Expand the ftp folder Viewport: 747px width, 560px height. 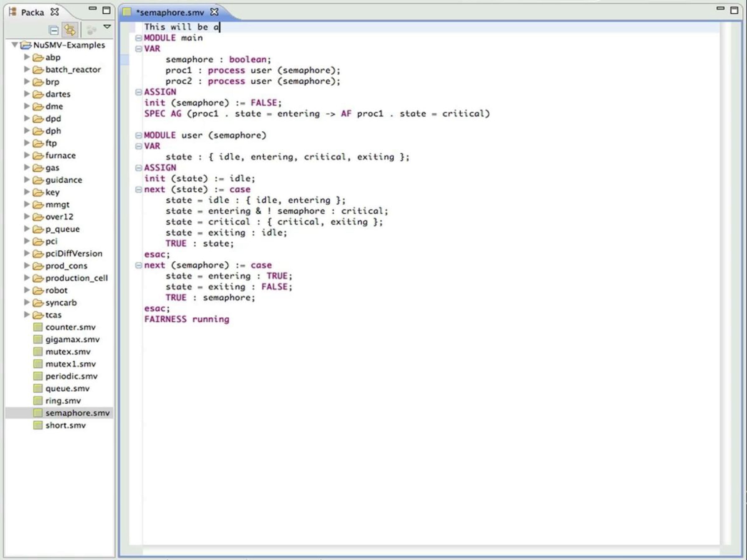27,143
